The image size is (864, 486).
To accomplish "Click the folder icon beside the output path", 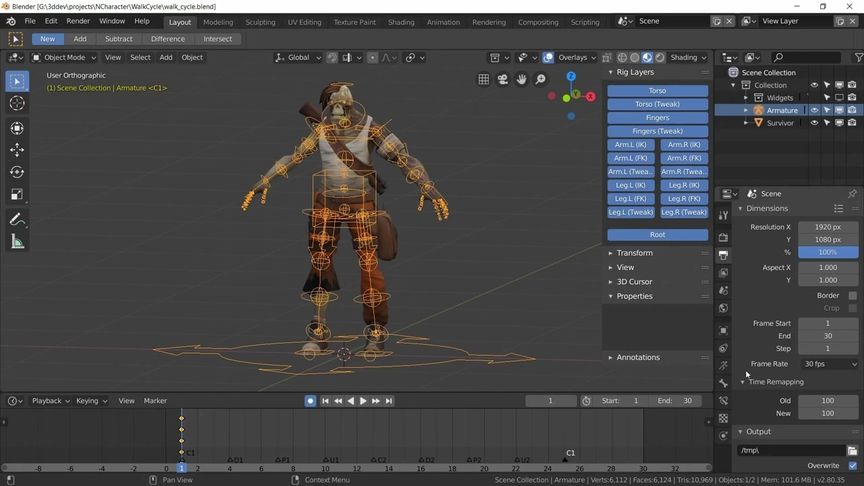I will (852, 451).
